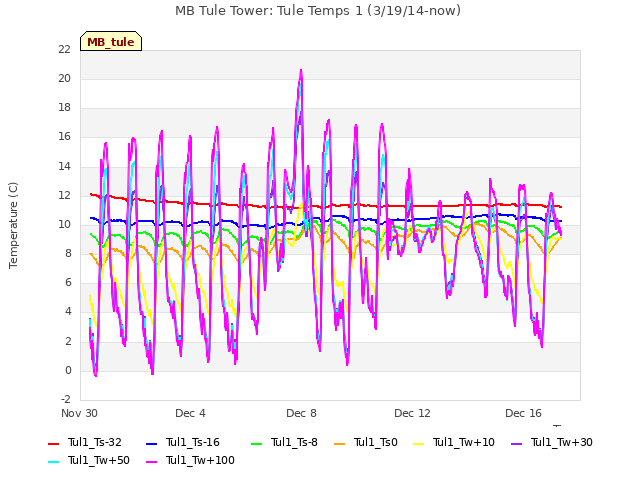This screenshot has width=640, height=480.
Task: Click the 20 y-axis tick label
Action: click(64, 78)
